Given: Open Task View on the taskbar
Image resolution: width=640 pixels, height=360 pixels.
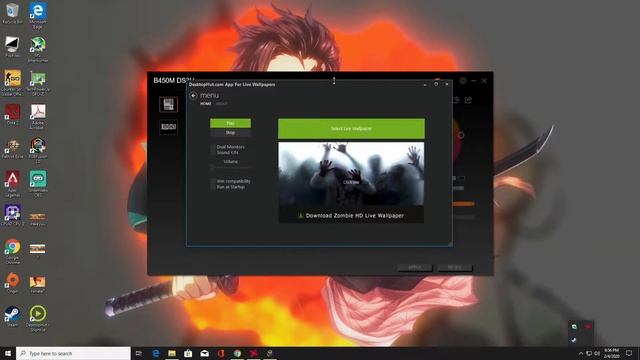Looking at the screenshot, I should click(x=139, y=353).
